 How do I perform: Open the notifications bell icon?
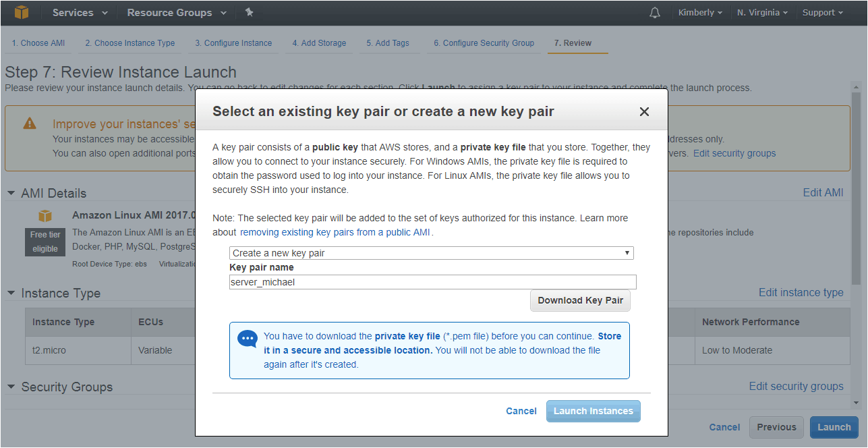click(x=655, y=13)
